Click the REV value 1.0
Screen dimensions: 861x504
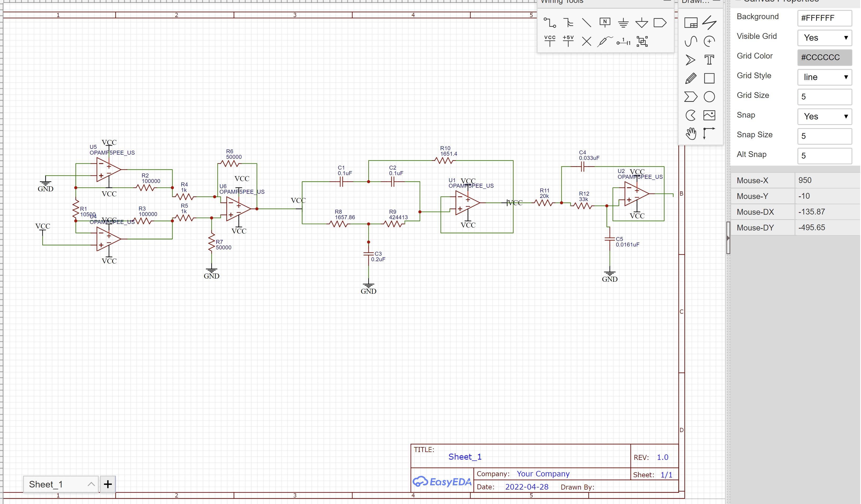pyautogui.click(x=663, y=457)
